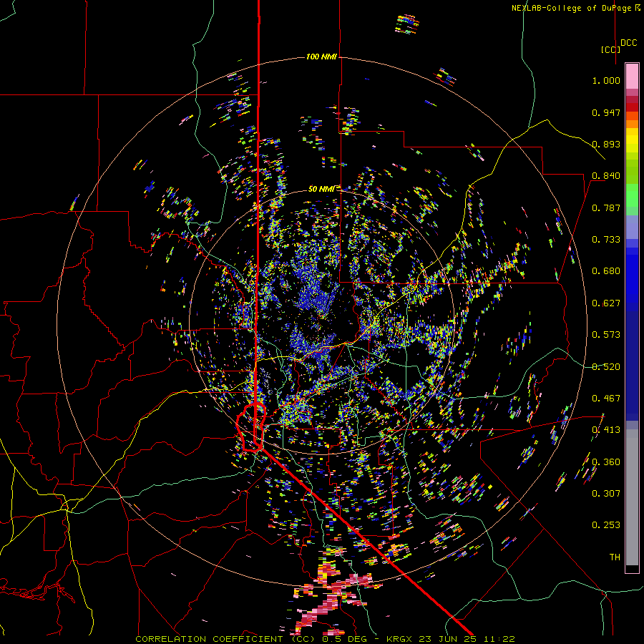This screenshot has height=644, width=644.
Task: Click the 0.893 value on the scale
Action: pyautogui.click(x=606, y=144)
